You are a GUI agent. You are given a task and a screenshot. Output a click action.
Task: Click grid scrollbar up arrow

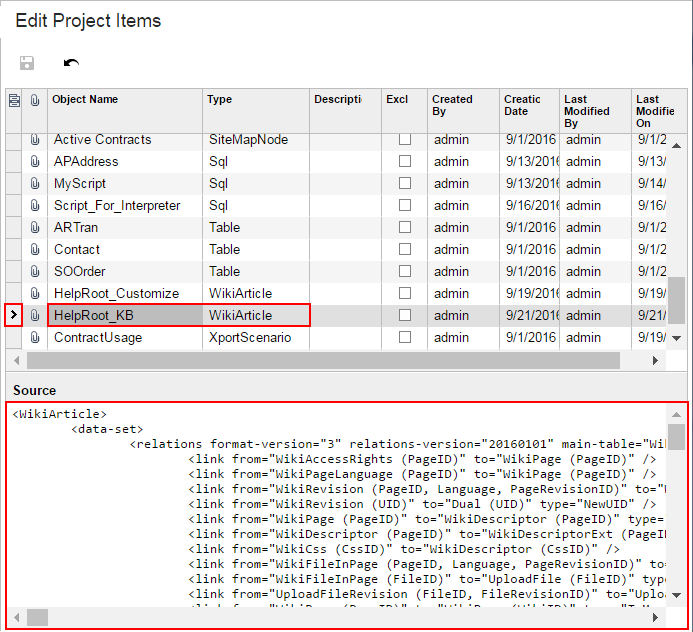coord(677,143)
